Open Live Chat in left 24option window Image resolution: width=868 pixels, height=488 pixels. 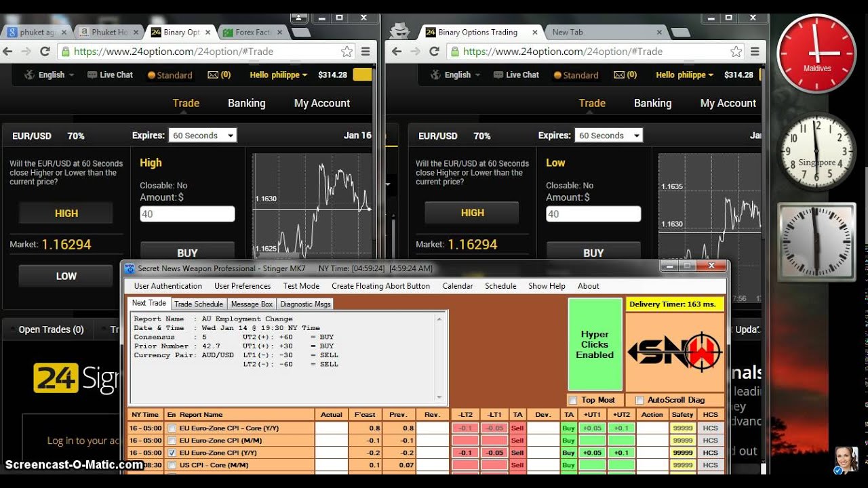pos(110,75)
